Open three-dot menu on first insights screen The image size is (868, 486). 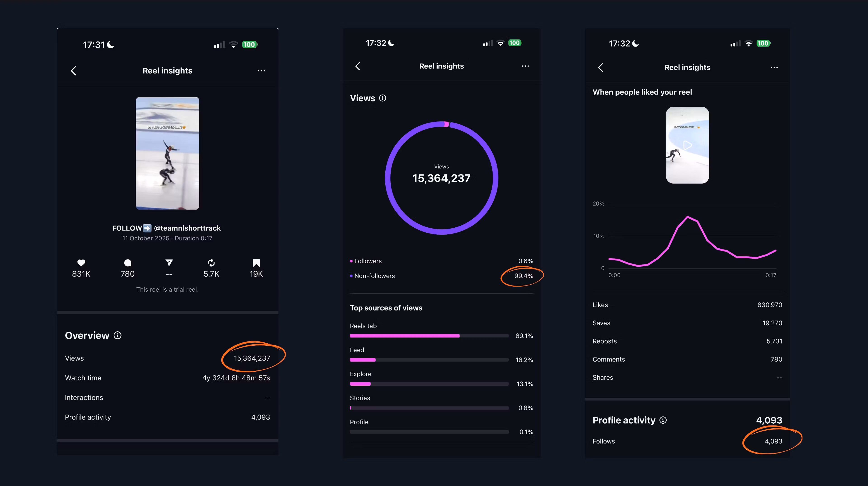(261, 71)
